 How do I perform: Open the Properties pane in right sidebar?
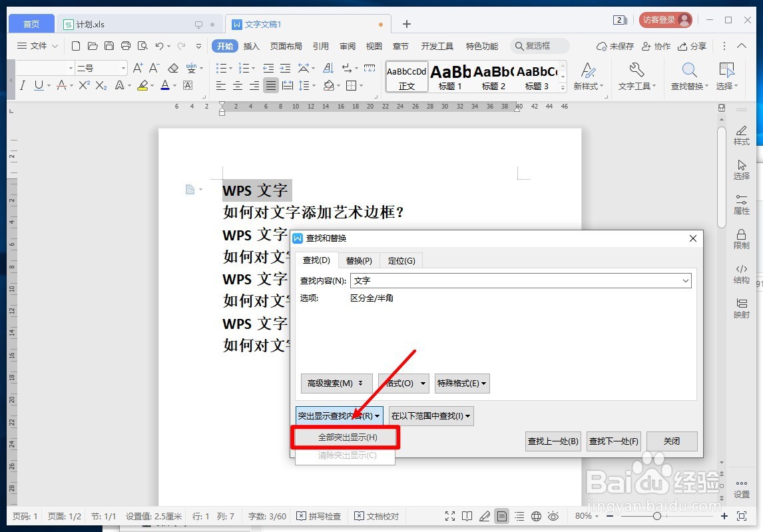[x=742, y=205]
